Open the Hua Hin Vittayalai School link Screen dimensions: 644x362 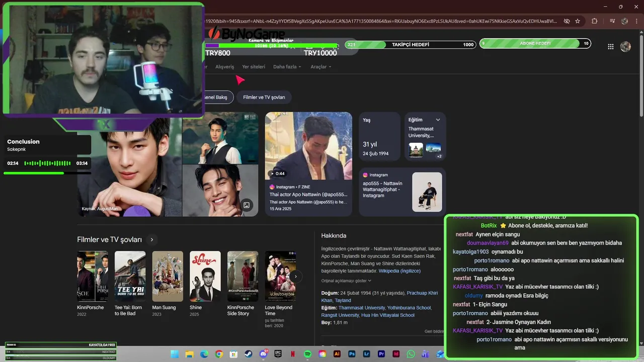pos(388,315)
